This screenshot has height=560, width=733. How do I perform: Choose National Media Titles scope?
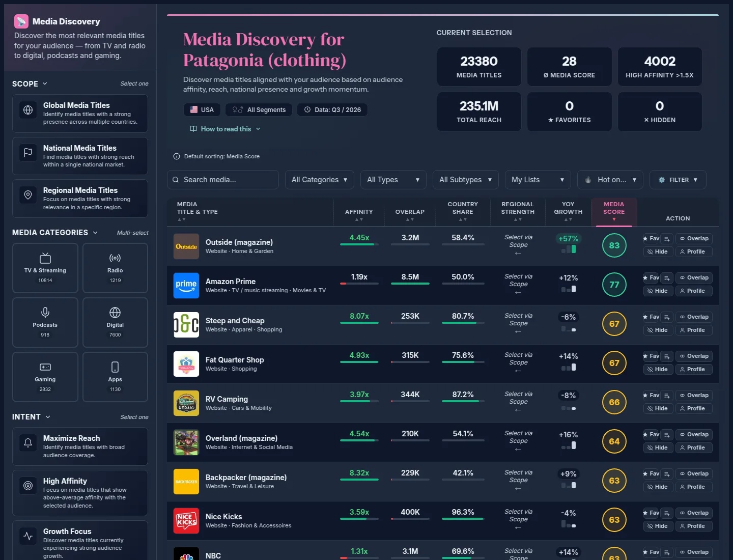80,156
